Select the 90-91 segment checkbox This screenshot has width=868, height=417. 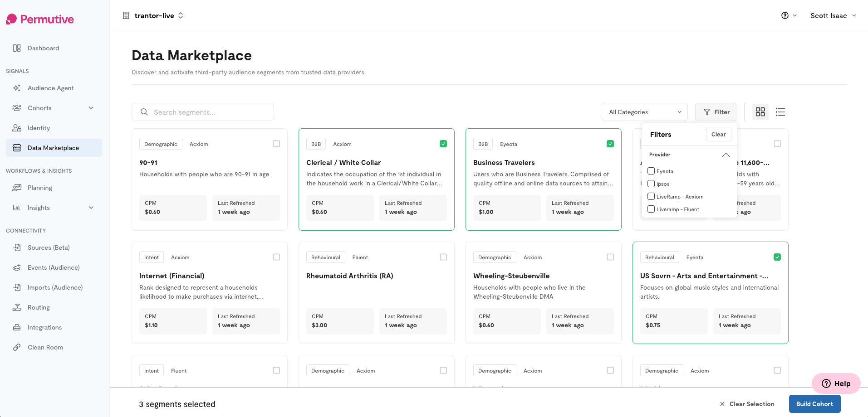tap(276, 144)
